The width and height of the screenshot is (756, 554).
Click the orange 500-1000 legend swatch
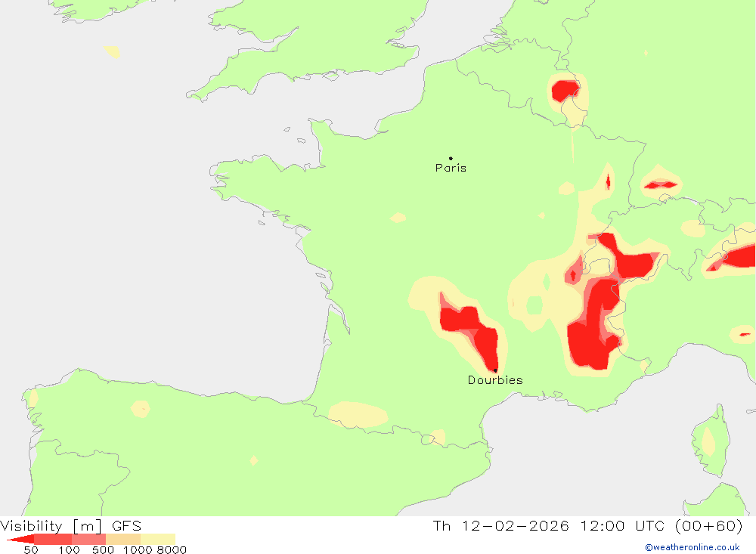123,539
